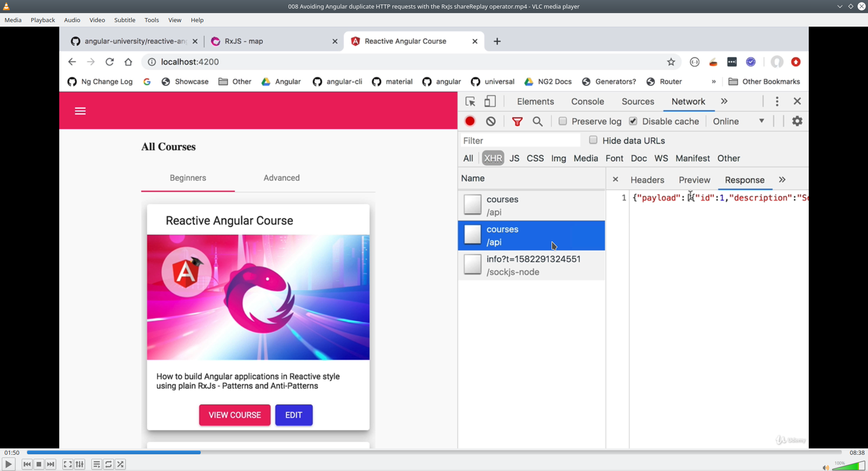Toggle VLC fullscreen mode
The width and height of the screenshot is (868, 471).
68,464
